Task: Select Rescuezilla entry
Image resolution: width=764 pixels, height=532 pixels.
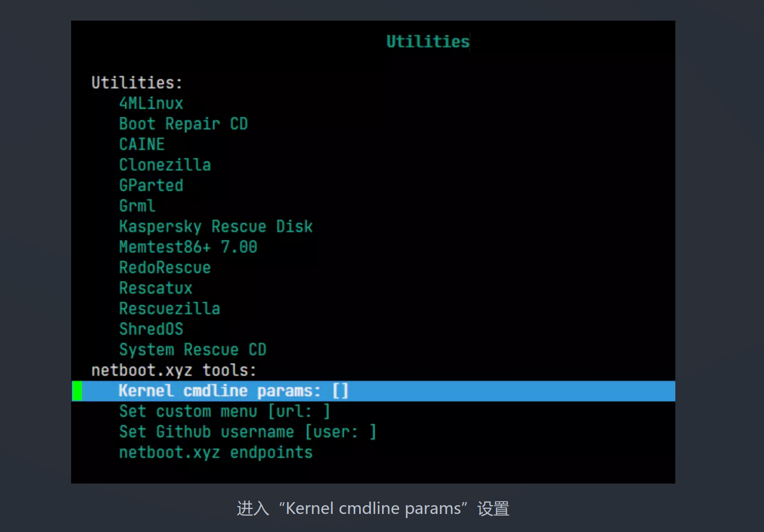Action: click(170, 309)
